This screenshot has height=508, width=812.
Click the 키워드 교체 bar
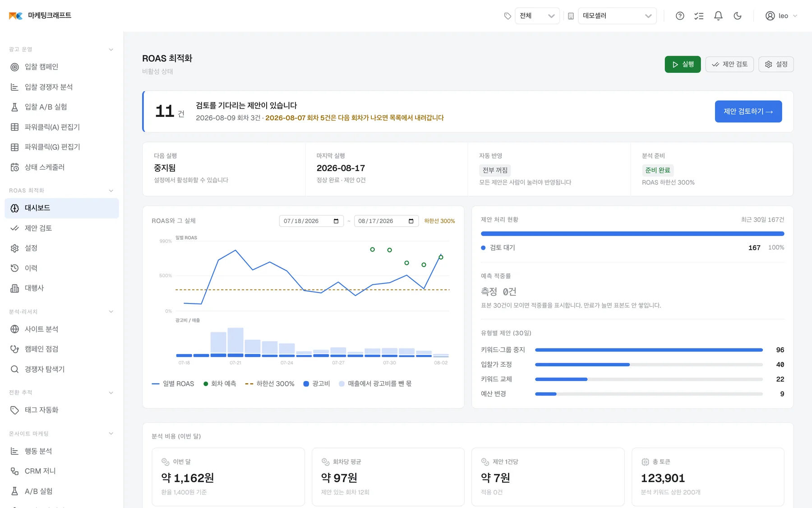click(x=649, y=379)
